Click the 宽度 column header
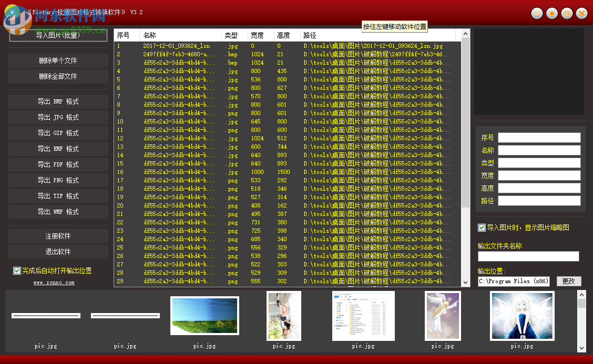The width and height of the screenshot is (593, 364). 260,35
